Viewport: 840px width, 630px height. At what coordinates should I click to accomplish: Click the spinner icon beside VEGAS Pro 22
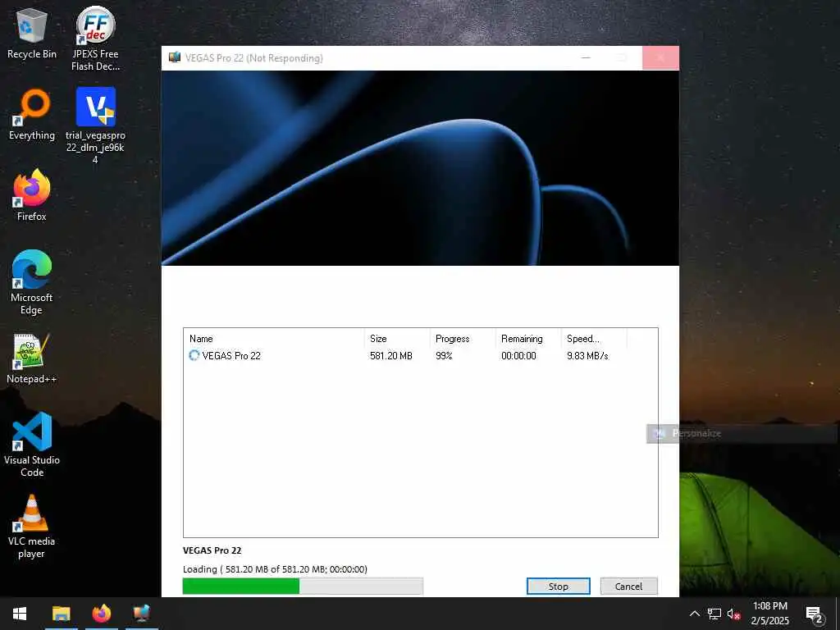194,355
